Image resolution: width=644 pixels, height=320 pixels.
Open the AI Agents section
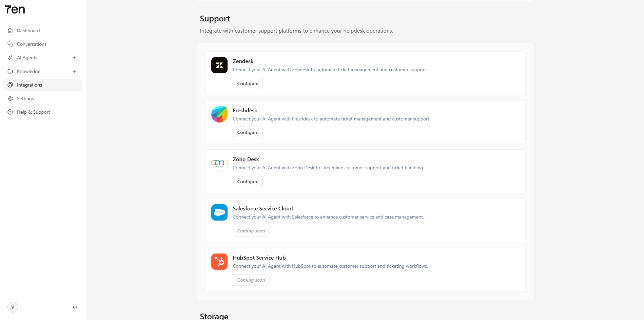(27, 58)
